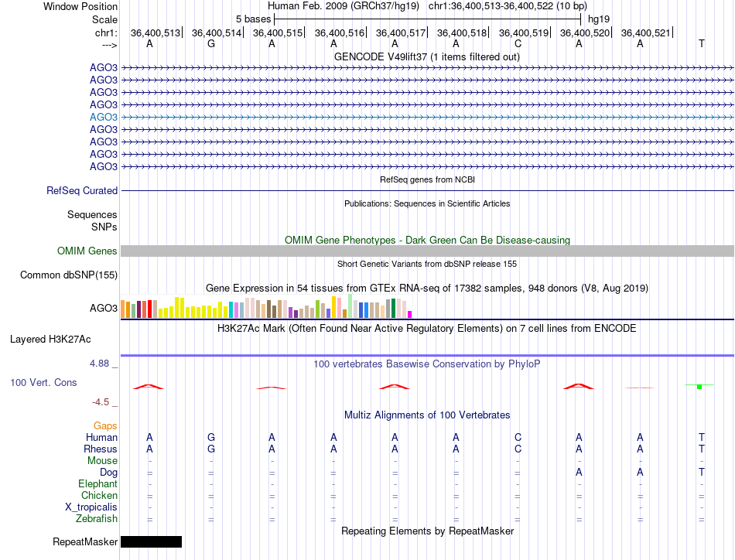Screen dimensions: 735x560
Task: Open Multiz Alignments of 100 Vertebrates title
Action: click(x=427, y=415)
